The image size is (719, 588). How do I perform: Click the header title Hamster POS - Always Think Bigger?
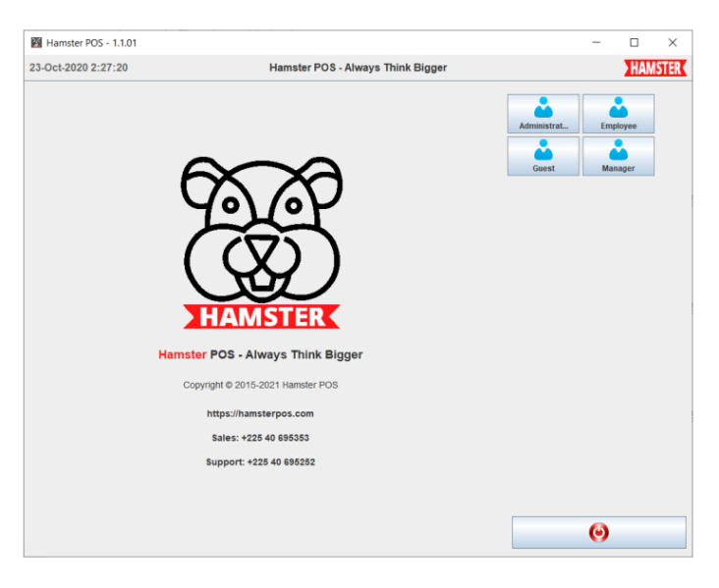point(358,68)
